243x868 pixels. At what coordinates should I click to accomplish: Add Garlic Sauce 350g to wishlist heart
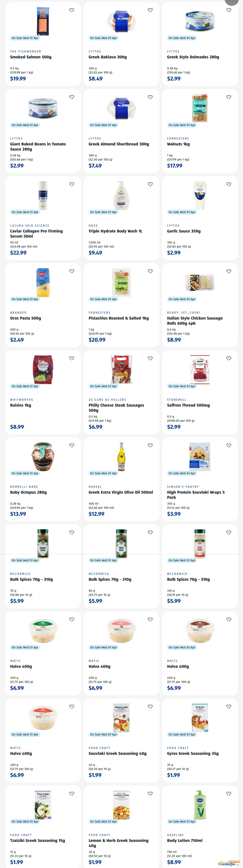[x=229, y=184]
